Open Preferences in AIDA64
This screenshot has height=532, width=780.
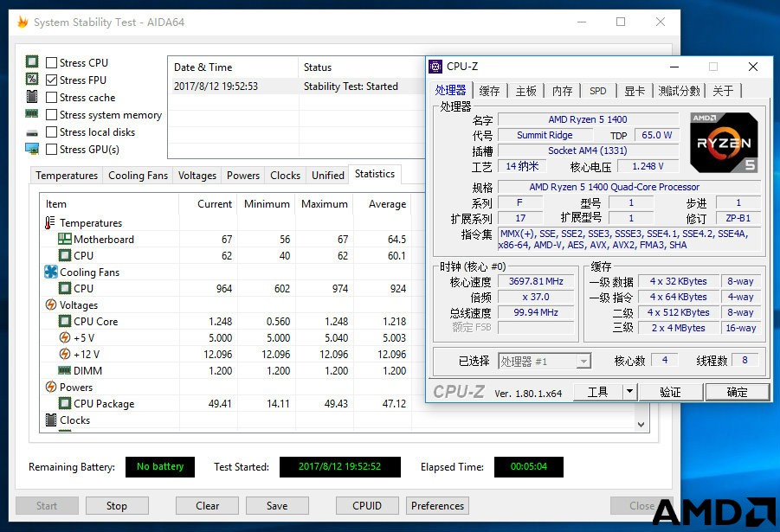pos(437,506)
